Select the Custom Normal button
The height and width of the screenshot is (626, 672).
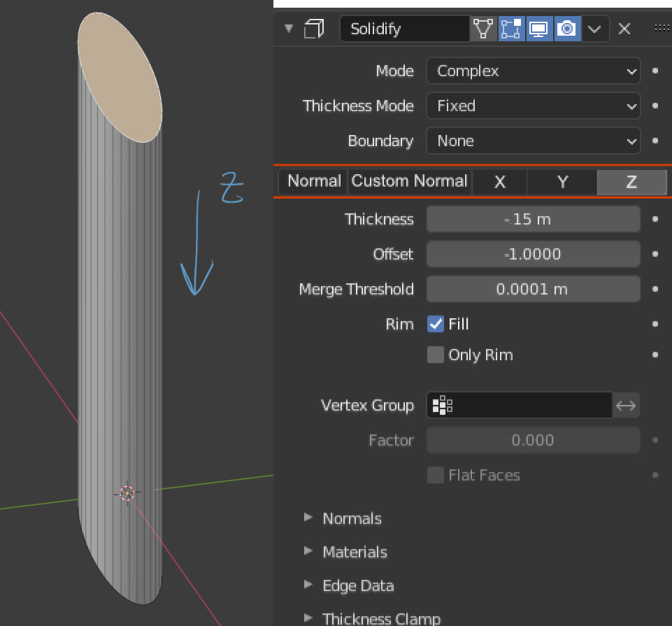click(409, 181)
